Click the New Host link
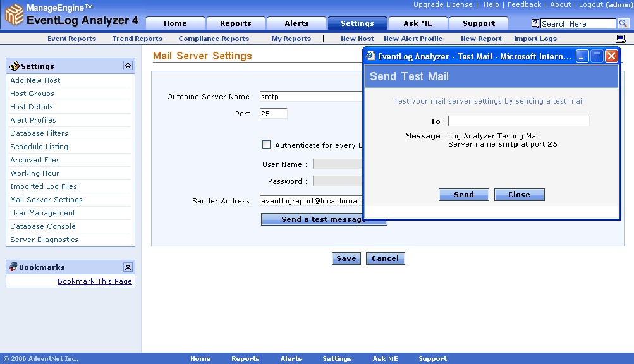Viewport: 634px width, 364px height. pyautogui.click(x=357, y=39)
